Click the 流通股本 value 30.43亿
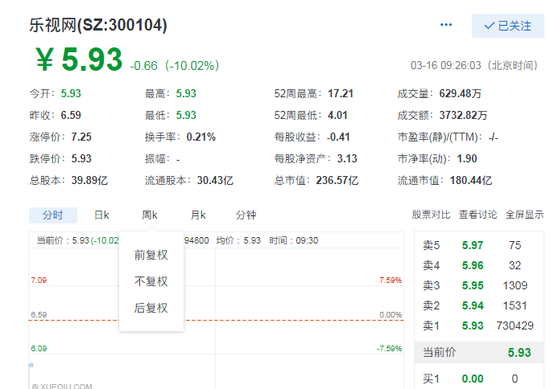Image resolution: width=550 pixels, height=389 pixels. pyautogui.click(x=215, y=181)
